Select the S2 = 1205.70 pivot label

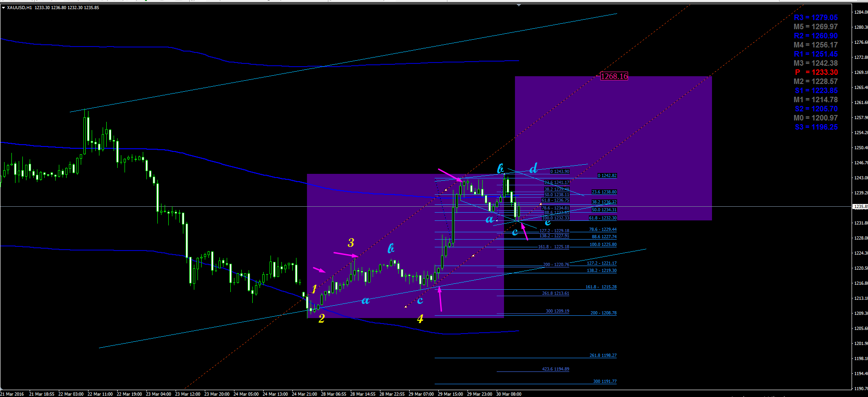coord(816,109)
